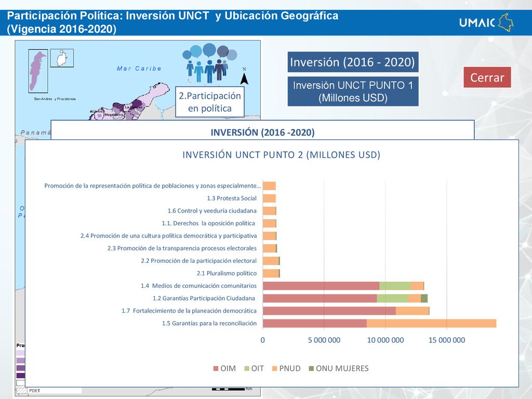Select the PNUD segment of bar 1.7

412,311
